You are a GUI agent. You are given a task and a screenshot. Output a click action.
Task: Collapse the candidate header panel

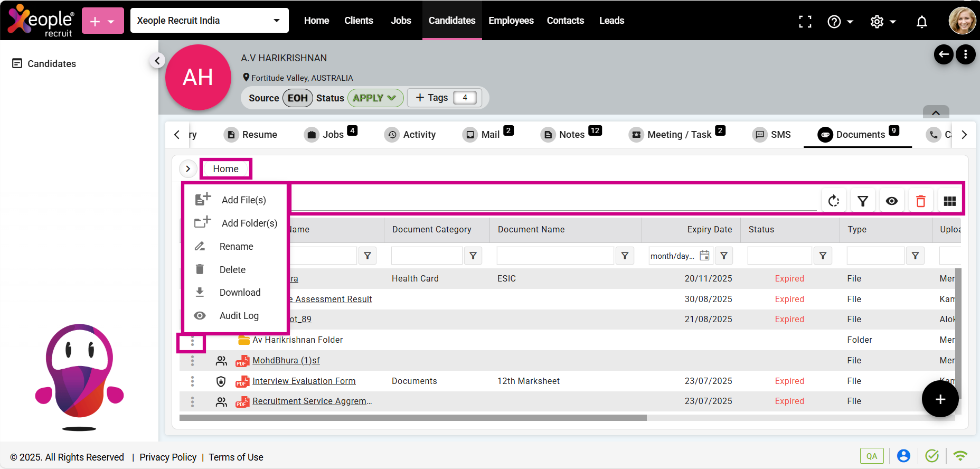pyautogui.click(x=936, y=112)
